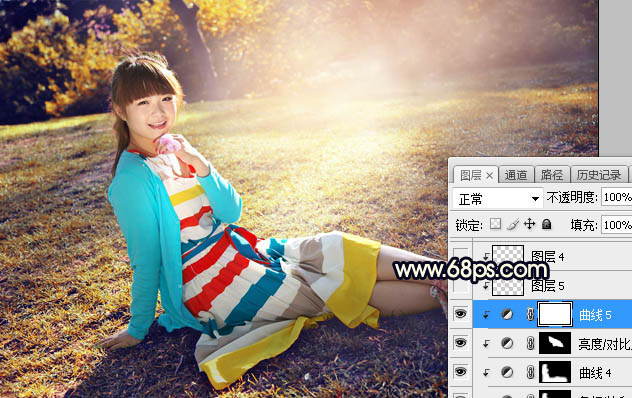Open the 历史记录 (History) tab
Image resolution: width=632 pixels, height=398 pixels.
point(599,175)
